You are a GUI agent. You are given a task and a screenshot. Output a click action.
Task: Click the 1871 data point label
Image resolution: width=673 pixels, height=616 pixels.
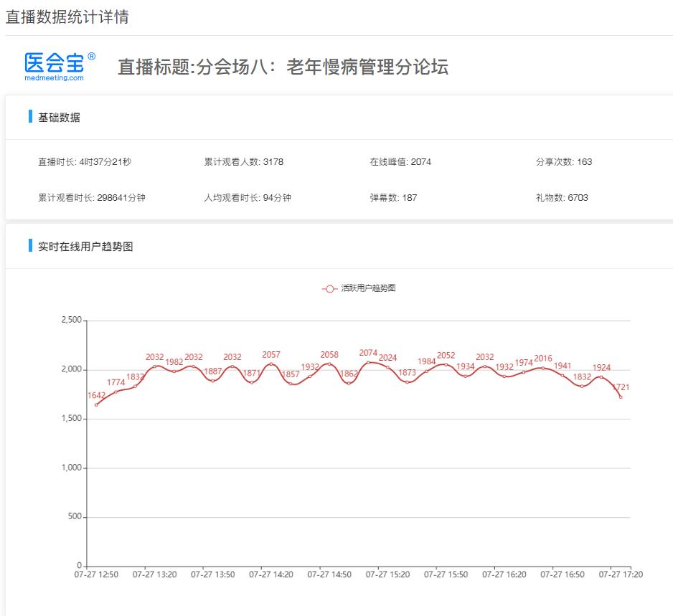coord(252,373)
